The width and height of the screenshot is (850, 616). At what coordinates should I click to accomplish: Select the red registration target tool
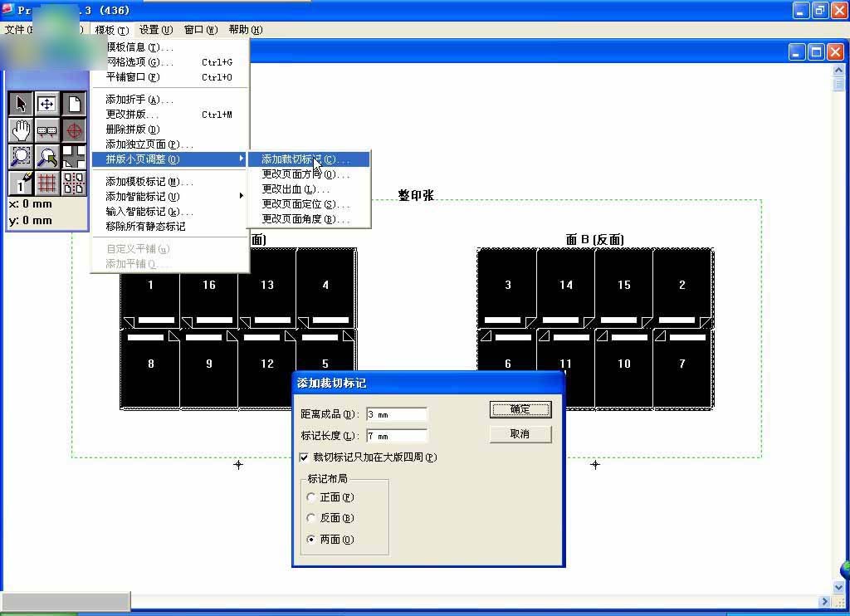(74, 130)
